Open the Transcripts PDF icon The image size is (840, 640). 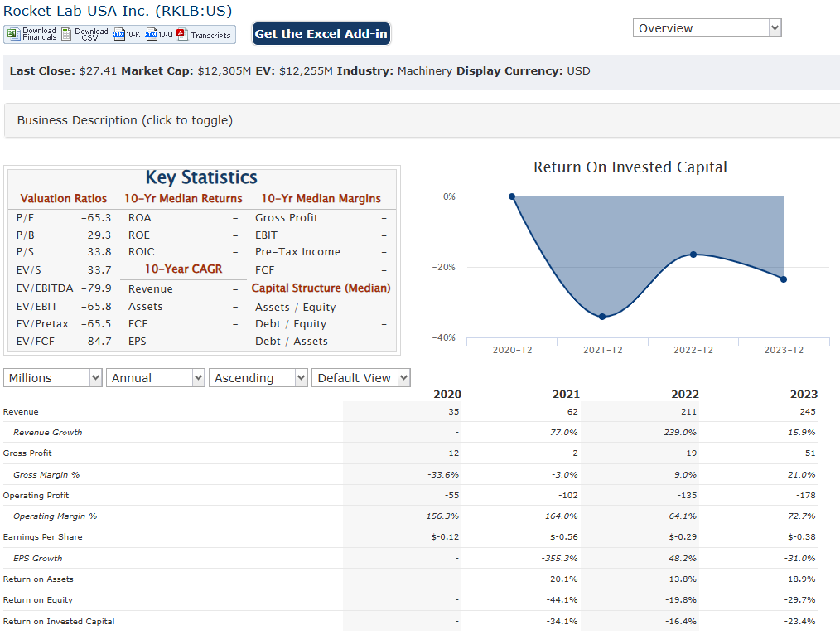point(181,34)
